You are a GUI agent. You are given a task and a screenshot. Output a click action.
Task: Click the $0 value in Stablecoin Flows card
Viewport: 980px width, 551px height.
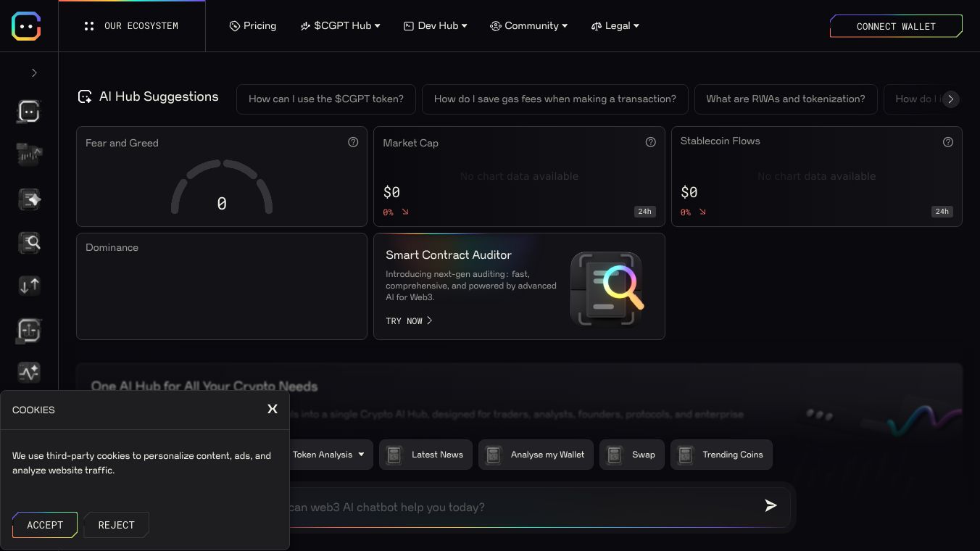(689, 192)
